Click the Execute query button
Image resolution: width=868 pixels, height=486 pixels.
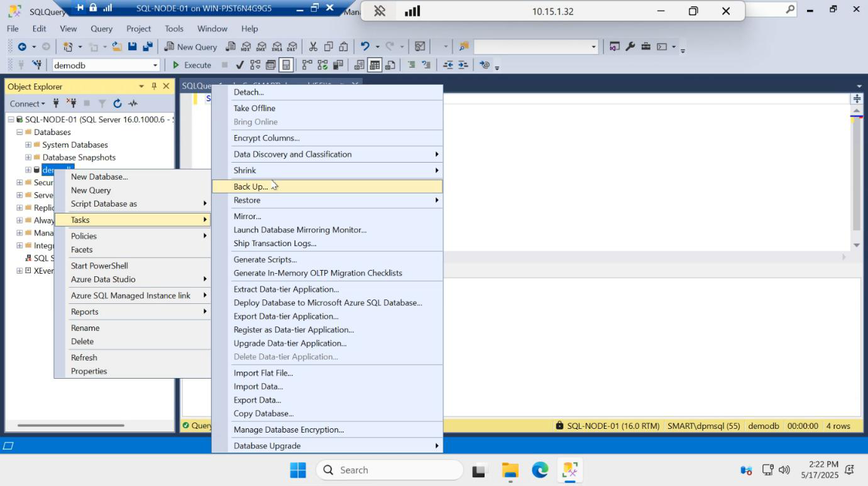(192, 65)
